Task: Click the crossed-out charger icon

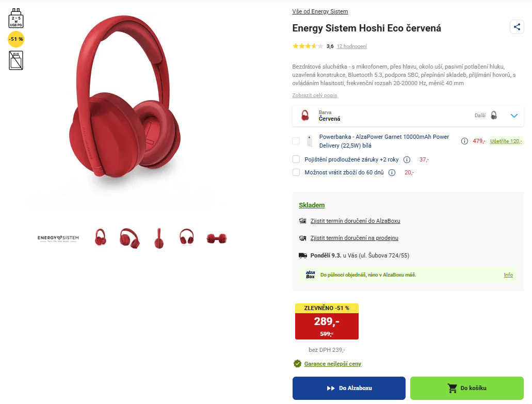Action: click(x=16, y=60)
